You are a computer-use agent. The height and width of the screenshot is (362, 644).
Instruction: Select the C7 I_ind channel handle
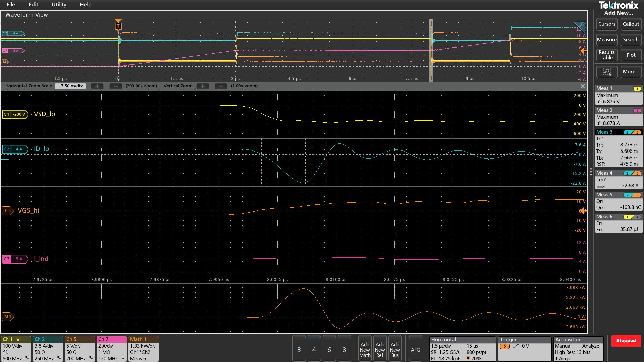pos(14,259)
